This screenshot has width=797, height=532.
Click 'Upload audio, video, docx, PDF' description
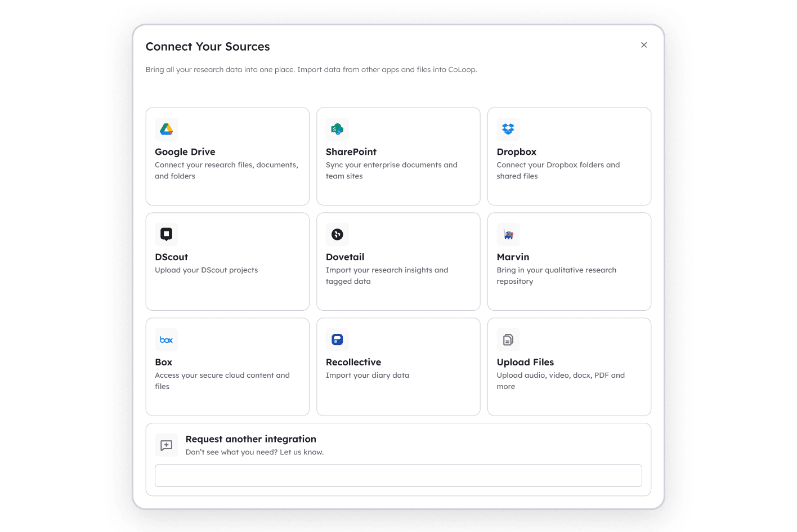561,381
